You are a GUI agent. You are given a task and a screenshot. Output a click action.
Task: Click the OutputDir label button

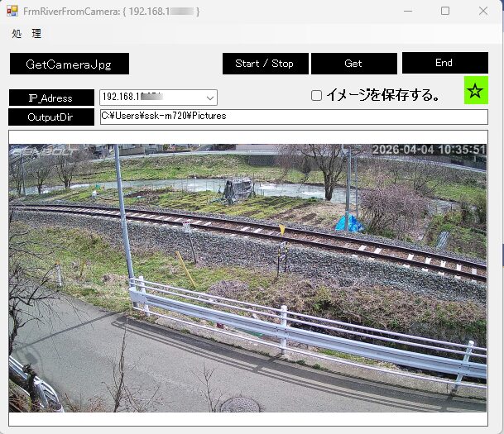(50, 117)
